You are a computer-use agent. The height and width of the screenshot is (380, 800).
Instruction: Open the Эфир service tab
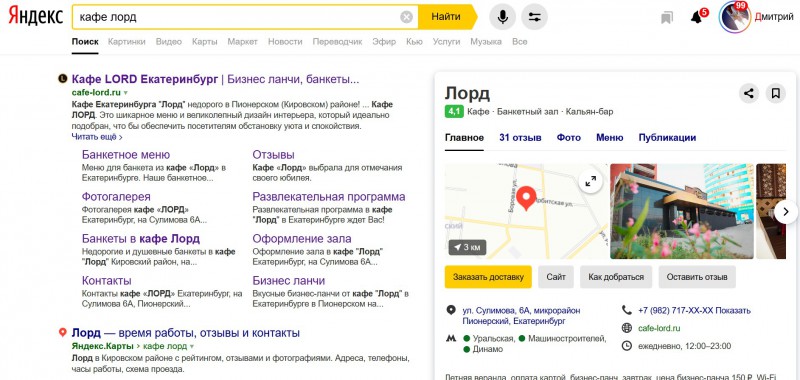point(384,42)
